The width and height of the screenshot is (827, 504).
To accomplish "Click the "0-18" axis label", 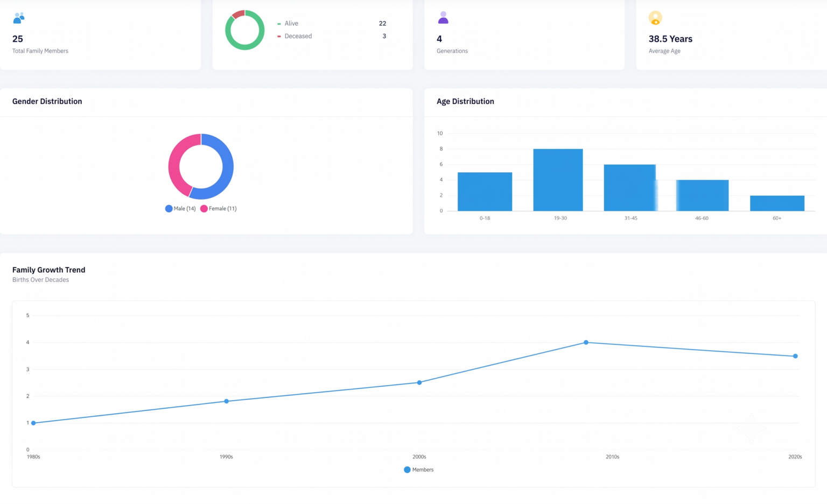I will coord(485,218).
